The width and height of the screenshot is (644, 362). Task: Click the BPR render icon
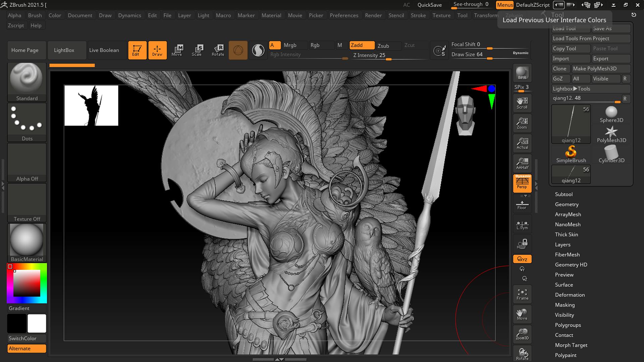tap(522, 73)
